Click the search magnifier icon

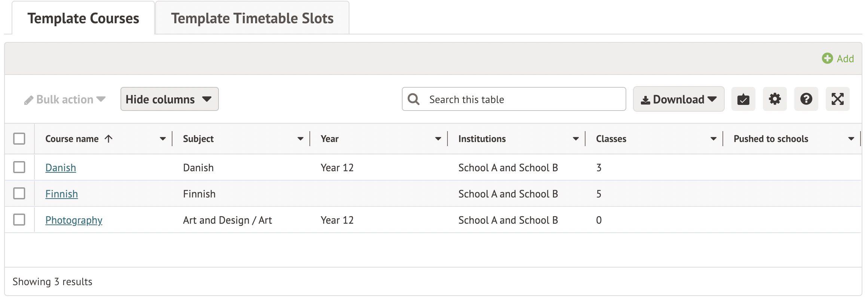pyautogui.click(x=413, y=99)
